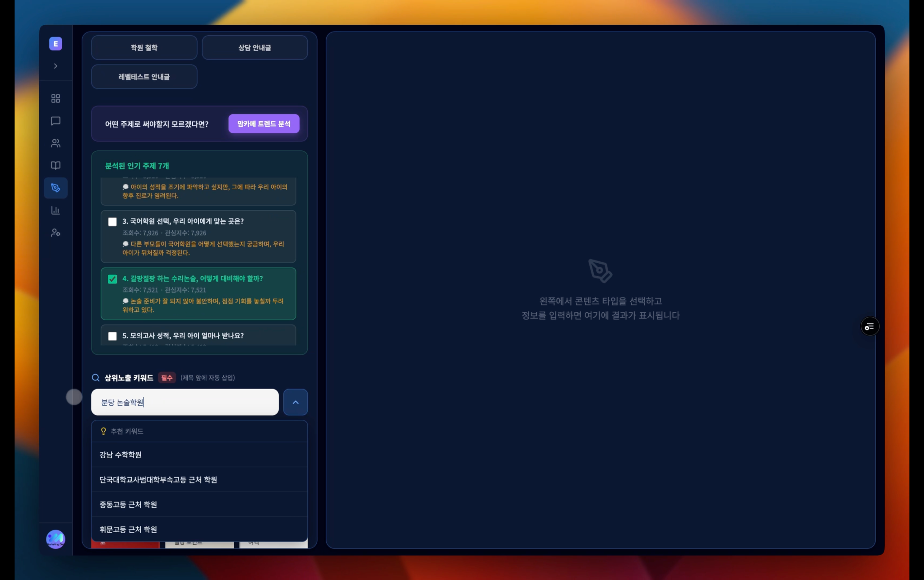Select the pen nib content writer icon
The height and width of the screenshot is (580, 924).
(55, 188)
